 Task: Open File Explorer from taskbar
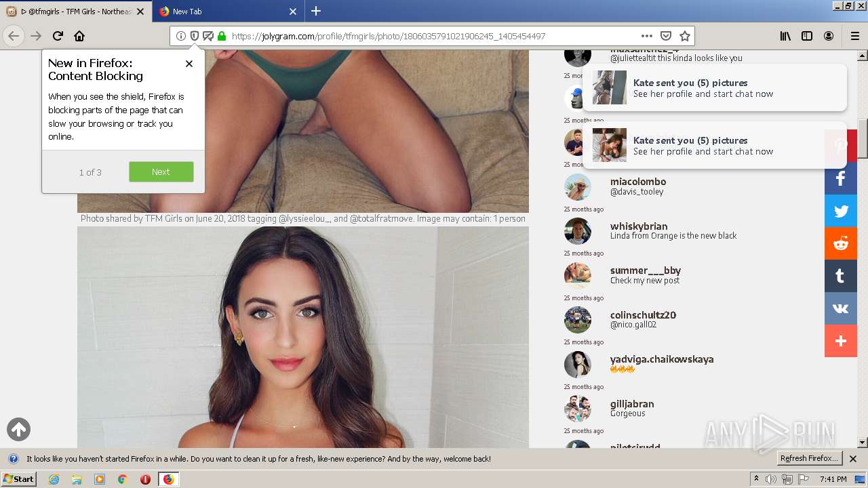click(x=77, y=479)
